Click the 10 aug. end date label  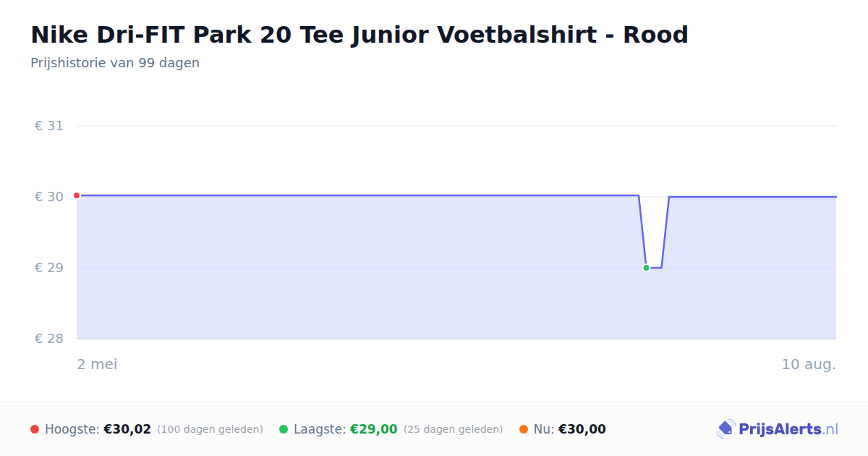point(809,364)
